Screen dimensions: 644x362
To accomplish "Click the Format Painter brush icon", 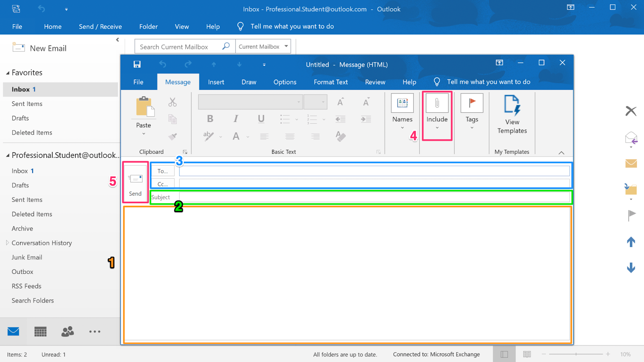I will tap(173, 137).
